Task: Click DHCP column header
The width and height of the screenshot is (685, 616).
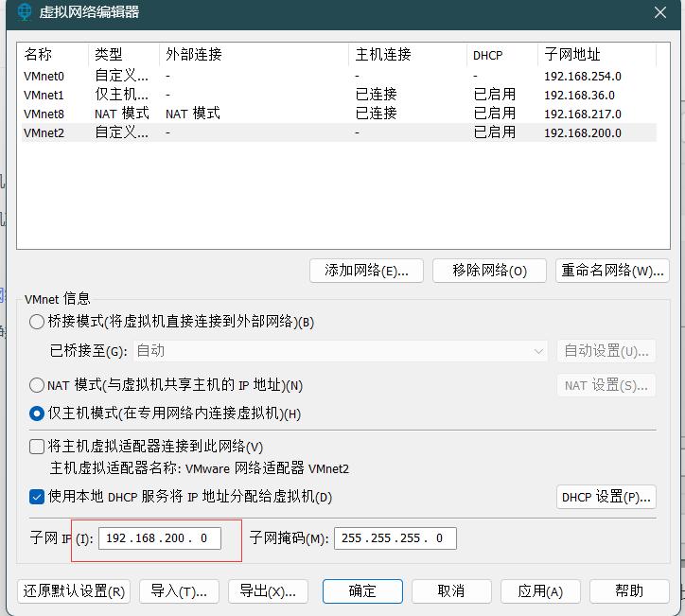Action: (502, 55)
